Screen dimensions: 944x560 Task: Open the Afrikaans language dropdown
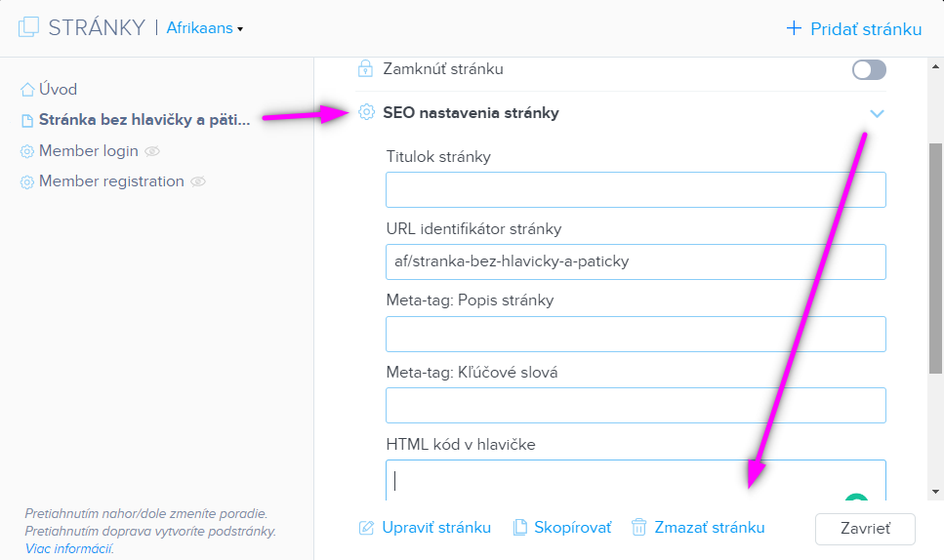[205, 28]
